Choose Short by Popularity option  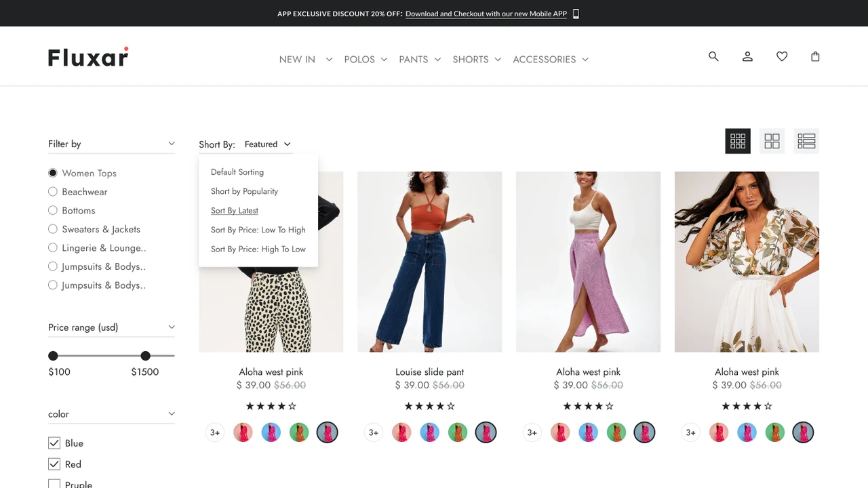(x=244, y=191)
